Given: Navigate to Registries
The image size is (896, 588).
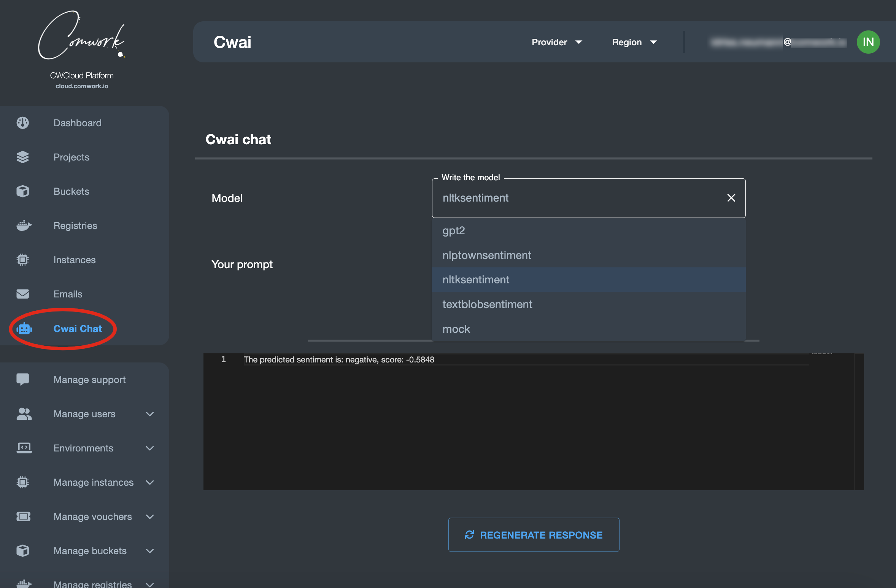Looking at the screenshot, I should point(75,226).
